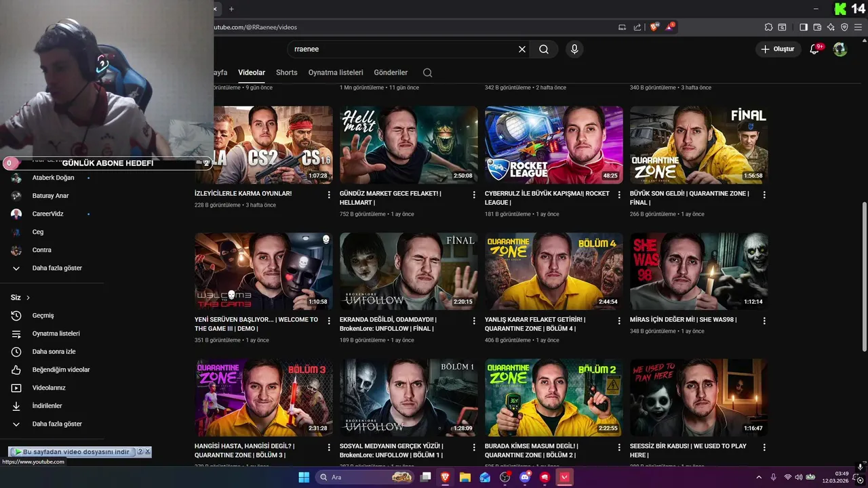This screenshot has width=868, height=488.
Task: Open Discord from the taskbar
Action: point(525,477)
